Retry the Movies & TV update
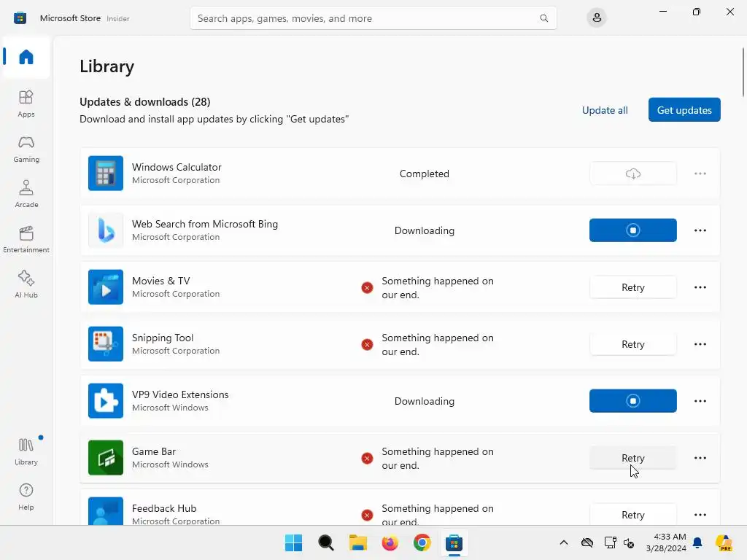The width and height of the screenshot is (747, 560). pos(632,287)
